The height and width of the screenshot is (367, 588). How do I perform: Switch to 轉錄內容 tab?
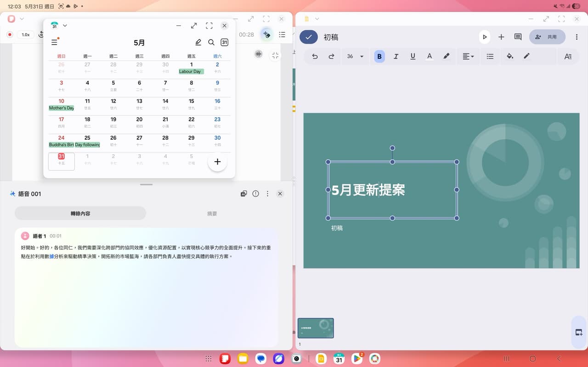80,213
